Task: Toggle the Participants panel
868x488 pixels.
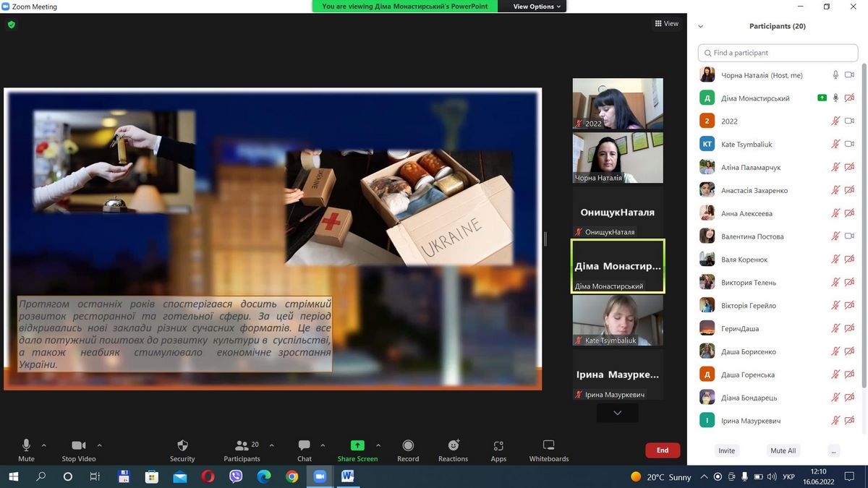Action: [242, 446]
